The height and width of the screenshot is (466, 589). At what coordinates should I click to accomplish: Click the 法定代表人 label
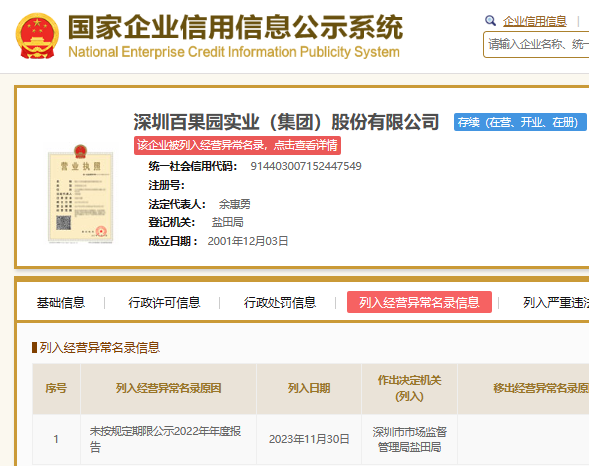(177, 204)
